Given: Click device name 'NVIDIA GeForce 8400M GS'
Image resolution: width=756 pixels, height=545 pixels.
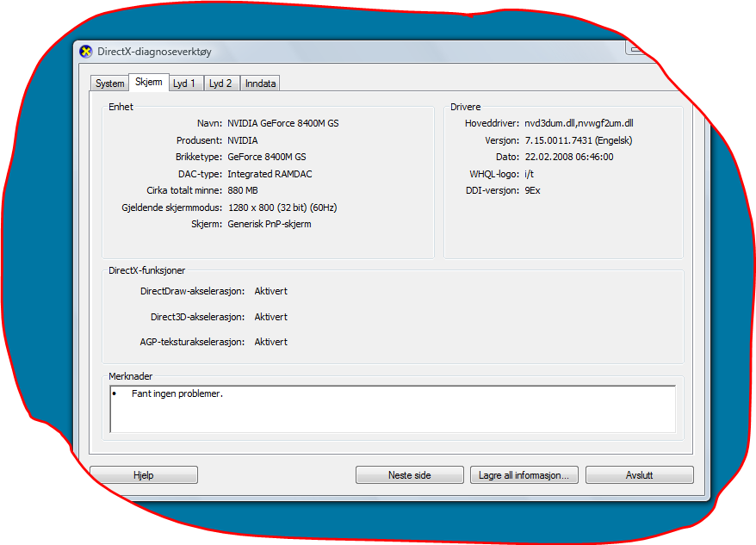Looking at the screenshot, I should (x=283, y=123).
